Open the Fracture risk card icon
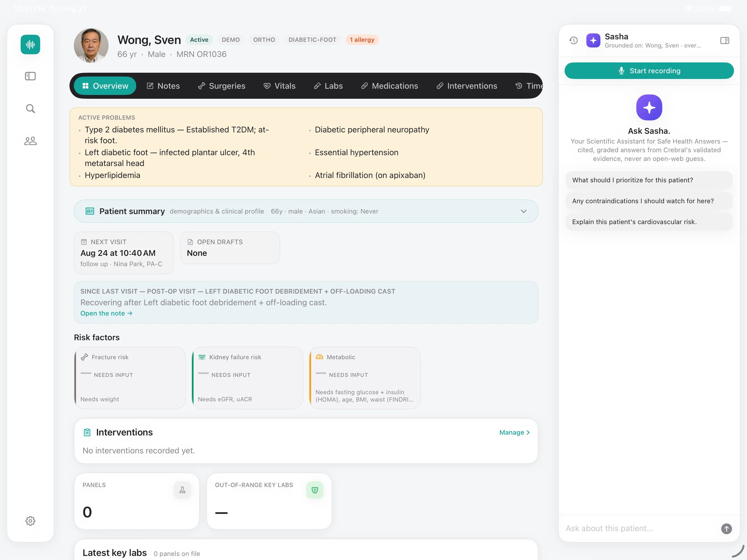 tap(84, 357)
